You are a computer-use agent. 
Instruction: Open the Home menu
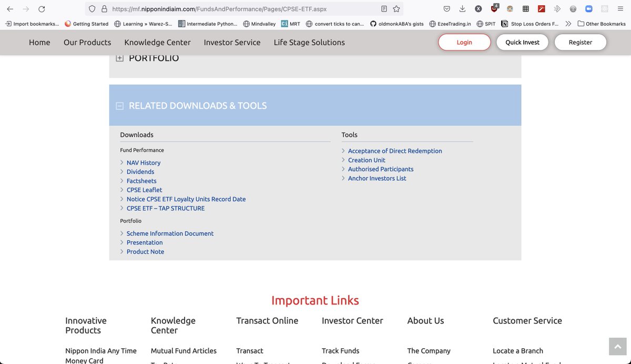pyautogui.click(x=39, y=43)
